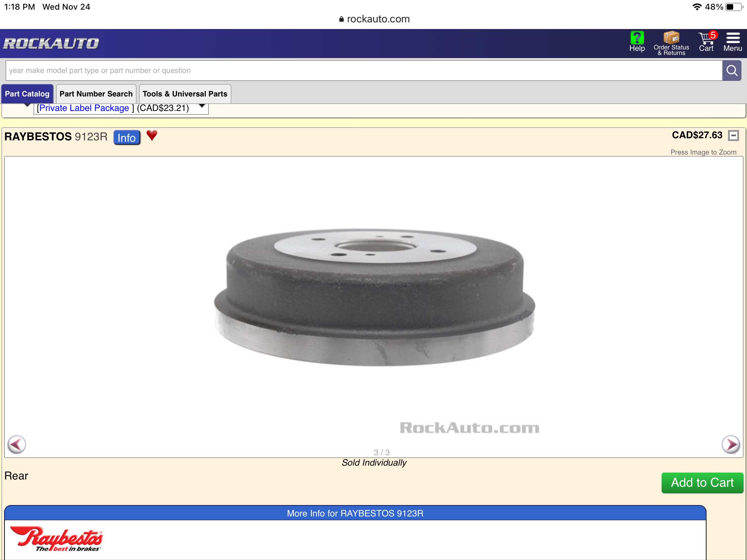Tap the rockauto.com address bar
This screenshot has height=560, width=747.
[x=374, y=19]
